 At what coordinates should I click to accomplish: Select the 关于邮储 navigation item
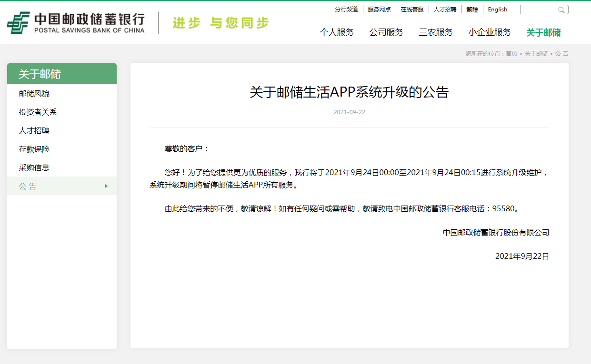(x=543, y=32)
